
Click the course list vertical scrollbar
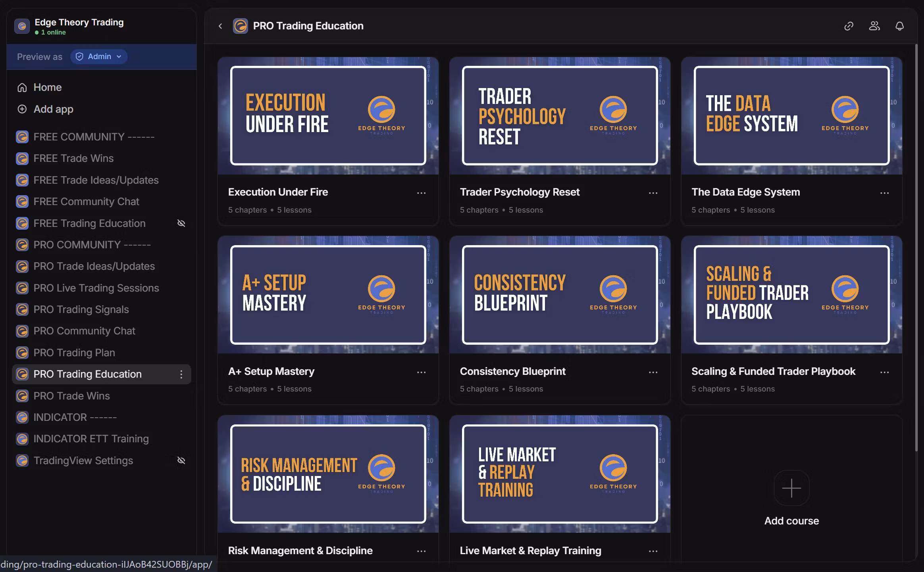[x=916, y=248]
